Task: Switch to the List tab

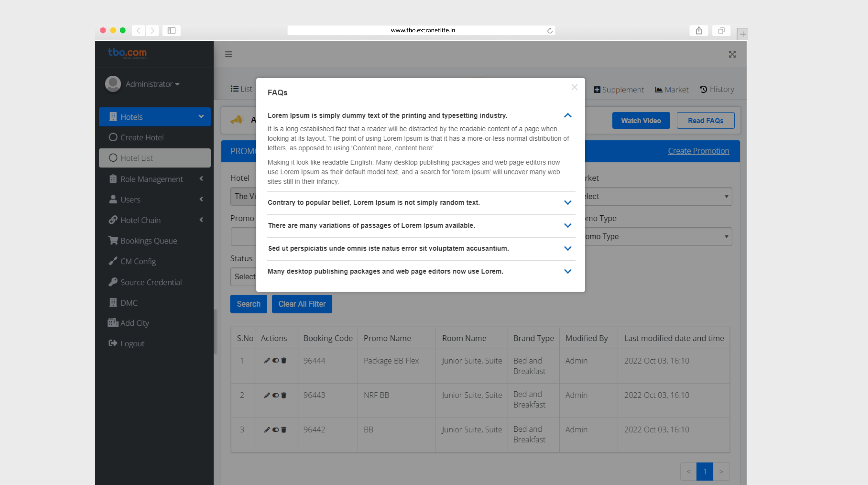Action: click(x=241, y=89)
